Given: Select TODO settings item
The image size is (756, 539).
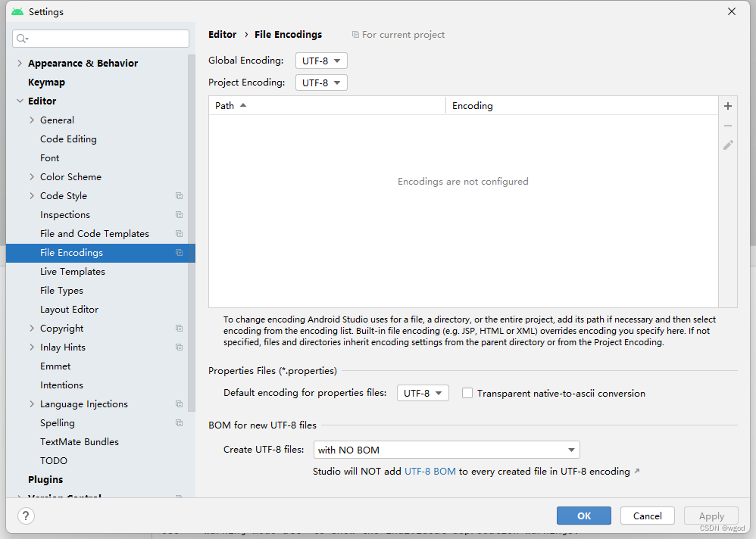Looking at the screenshot, I should [54, 460].
